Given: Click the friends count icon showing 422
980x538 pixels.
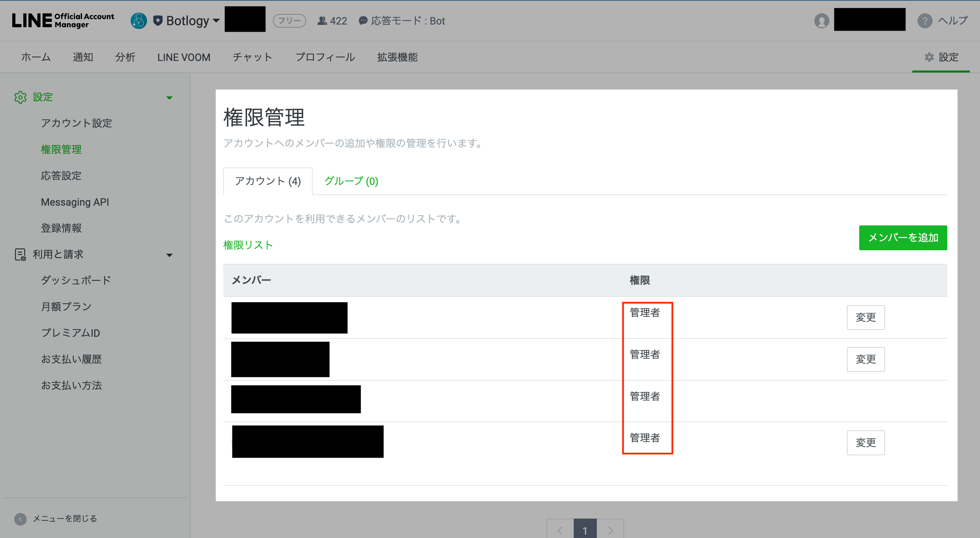Looking at the screenshot, I should 322,20.
